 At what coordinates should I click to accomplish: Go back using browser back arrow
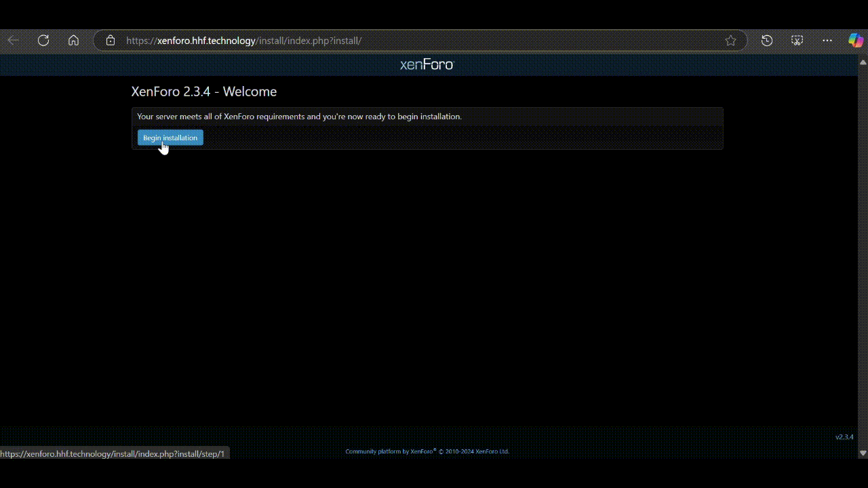[x=14, y=41]
